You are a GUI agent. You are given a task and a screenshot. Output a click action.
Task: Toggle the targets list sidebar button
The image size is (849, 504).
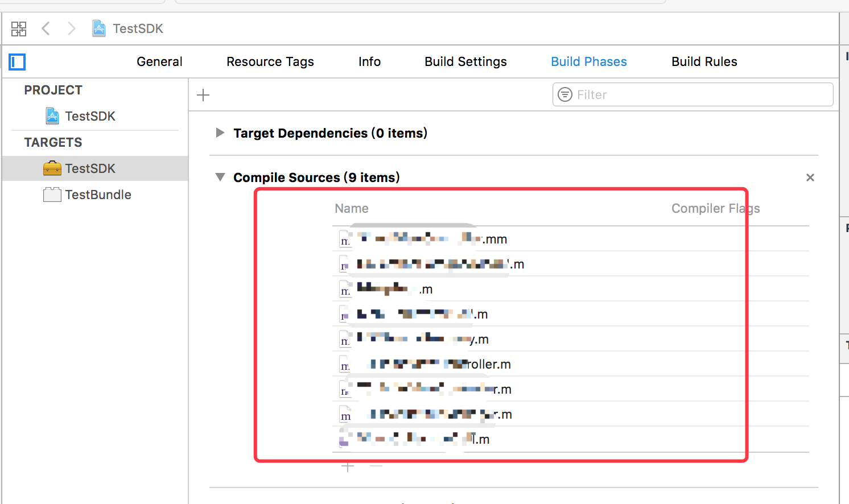coord(17,61)
